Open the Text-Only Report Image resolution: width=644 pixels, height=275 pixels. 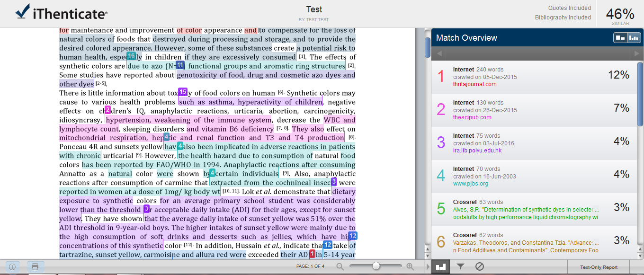[599, 267]
